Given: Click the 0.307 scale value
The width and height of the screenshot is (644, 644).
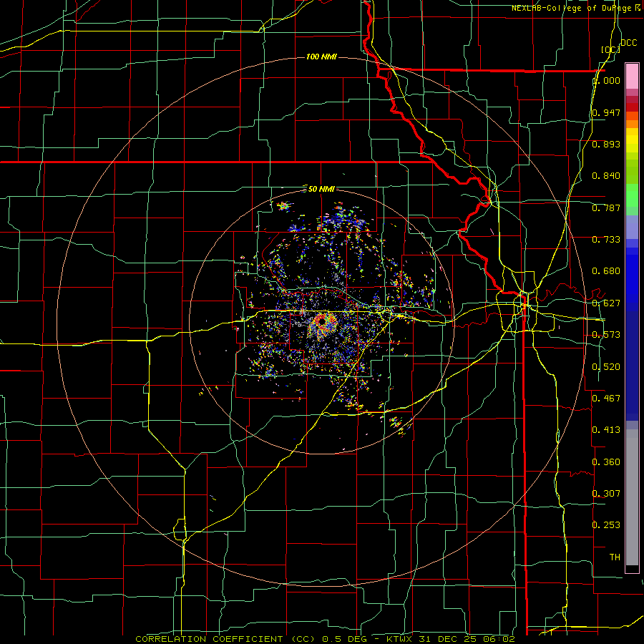Looking at the screenshot, I should click(x=606, y=493).
